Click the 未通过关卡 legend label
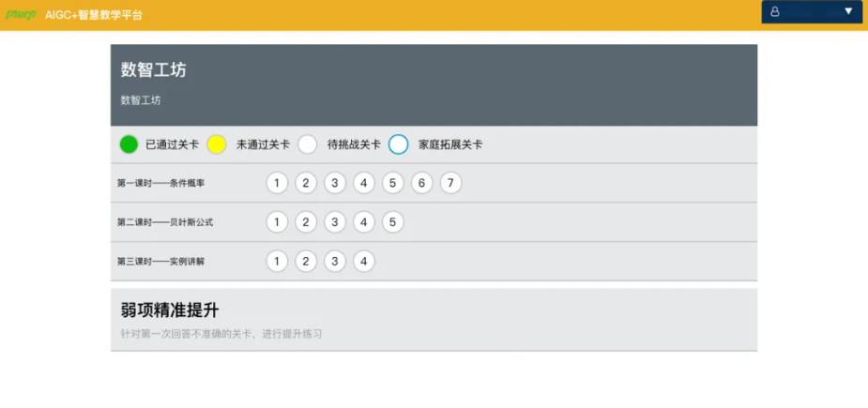 tap(263, 145)
